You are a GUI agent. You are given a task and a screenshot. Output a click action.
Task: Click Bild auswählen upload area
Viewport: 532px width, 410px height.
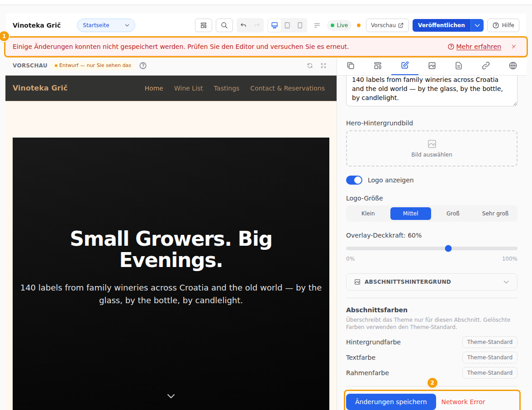[x=432, y=148]
